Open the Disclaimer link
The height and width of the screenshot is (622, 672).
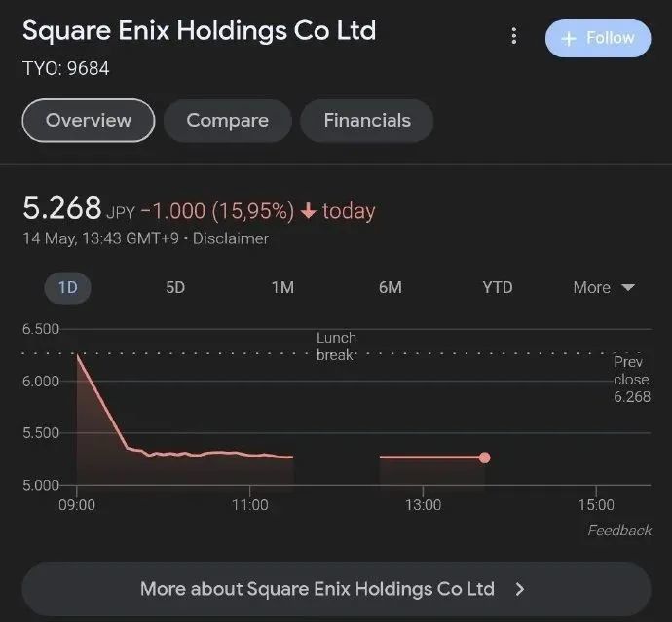pyautogui.click(x=230, y=238)
